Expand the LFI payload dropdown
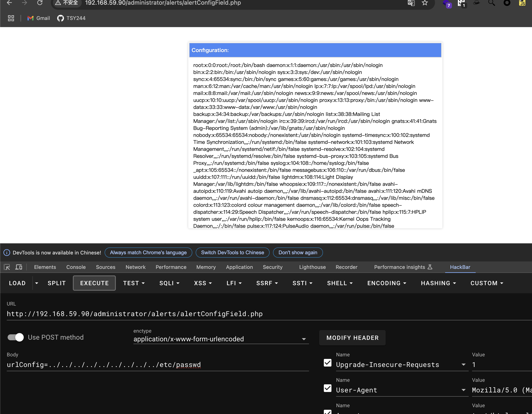The height and width of the screenshot is (414, 532). 234,283
